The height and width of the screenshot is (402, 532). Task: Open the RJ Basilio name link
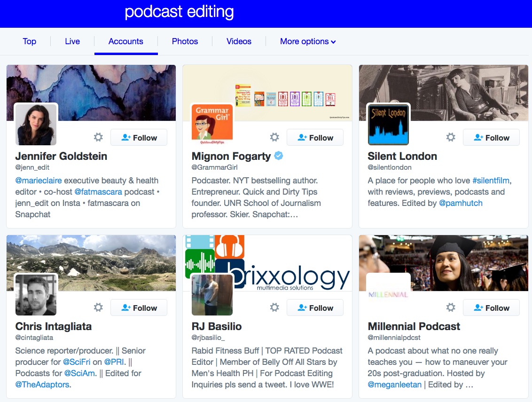(x=217, y=326)
